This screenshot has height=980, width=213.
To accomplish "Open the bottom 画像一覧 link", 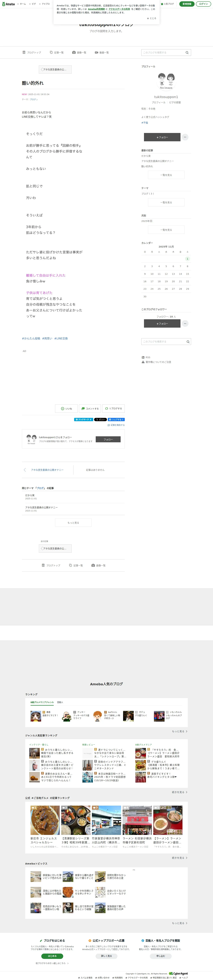I will pyautogui.click(x=99, y=565).
